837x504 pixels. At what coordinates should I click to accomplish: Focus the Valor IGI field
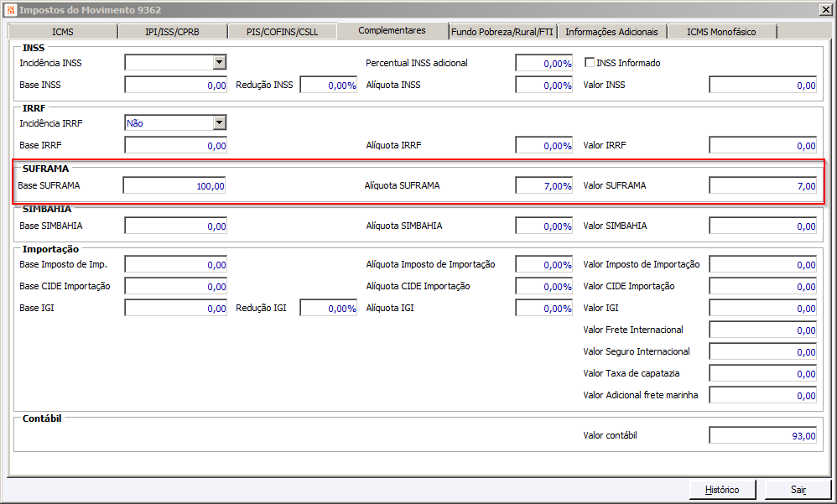pyautogui.click(x=763, y=308)
